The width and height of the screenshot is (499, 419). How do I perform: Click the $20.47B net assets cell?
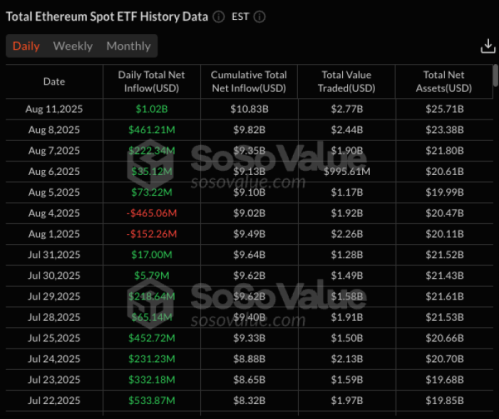[444, 213]
